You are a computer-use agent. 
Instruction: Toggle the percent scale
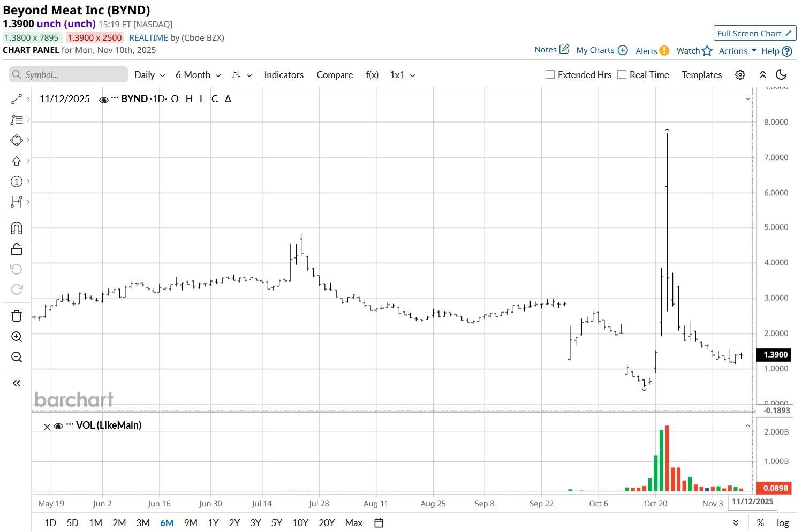(x=760, y=523)
